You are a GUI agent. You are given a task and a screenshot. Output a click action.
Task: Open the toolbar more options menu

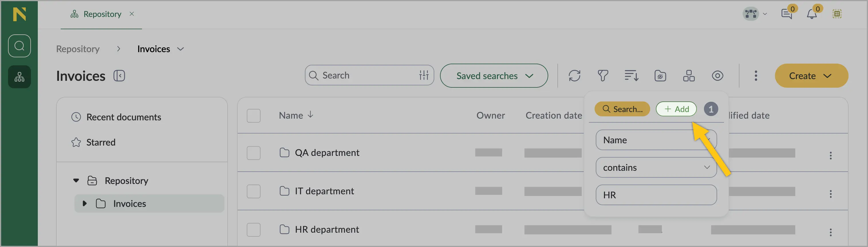click(x=756, y=76)
